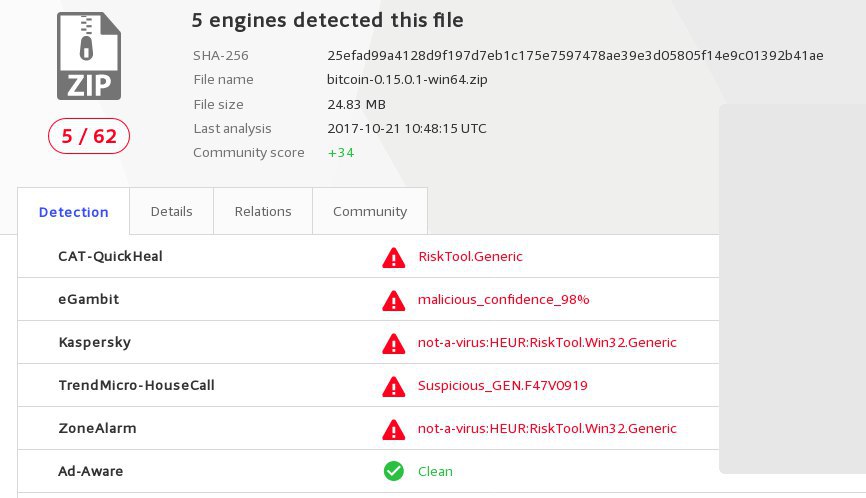
Task: Click file name bitcoin-0.15.0.1-win64.zip
Action: [x=407, y=80]
